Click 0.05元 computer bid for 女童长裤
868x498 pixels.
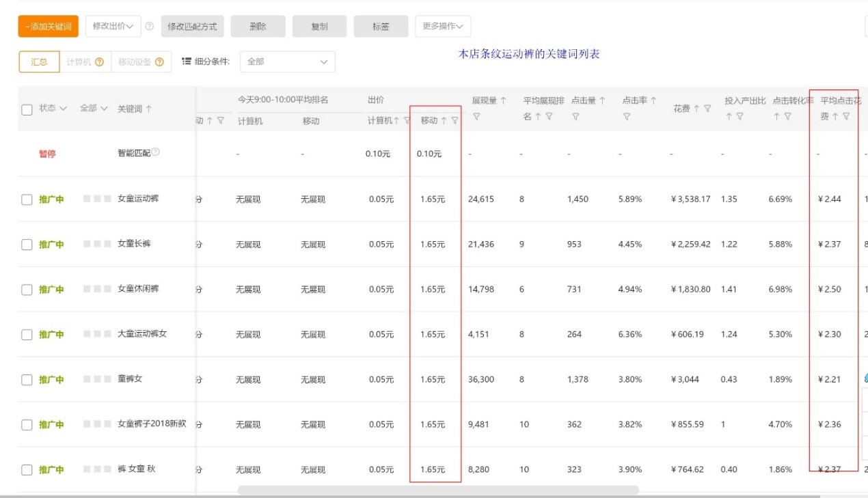381,245
